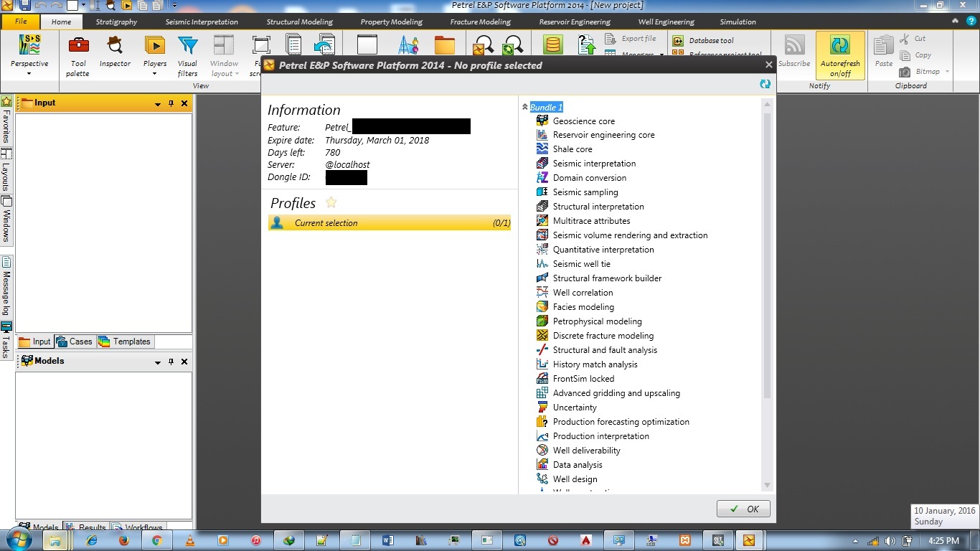Click the Paste button in Clipboard
The height and width of the screenshot is (551, 980).
tap(884, 52)
